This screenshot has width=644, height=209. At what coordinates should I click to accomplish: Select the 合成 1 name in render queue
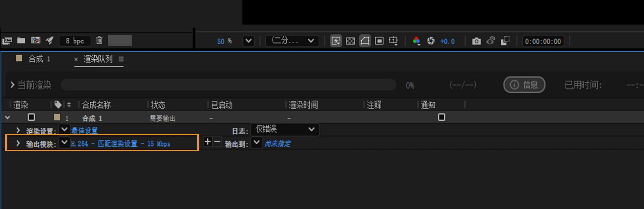point(92,118)
